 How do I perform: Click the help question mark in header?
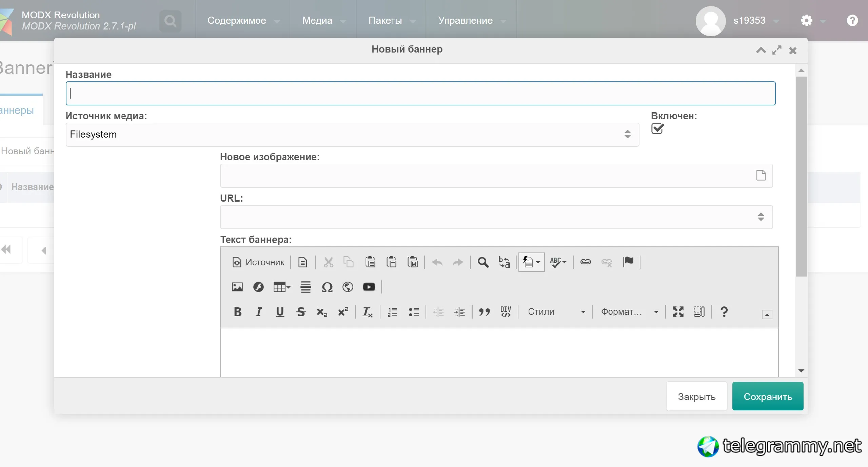click(x=852, y=21)
